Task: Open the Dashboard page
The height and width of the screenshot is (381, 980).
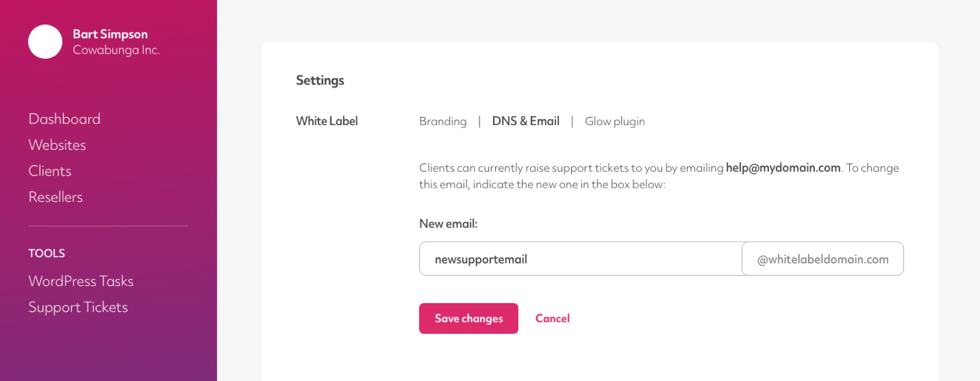Action: click(64, 119)
